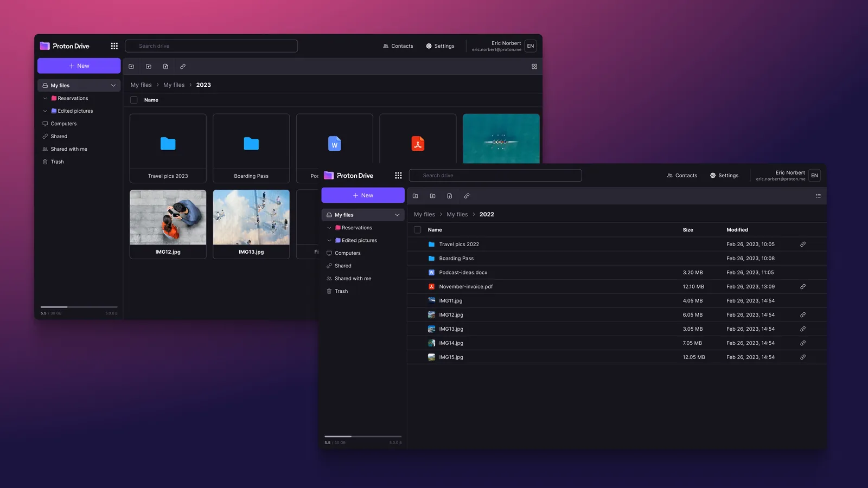Screen dimensions: 868x488
Task: Click link icon on the November-invoice.pdf row
Action: tap(803, 287)
